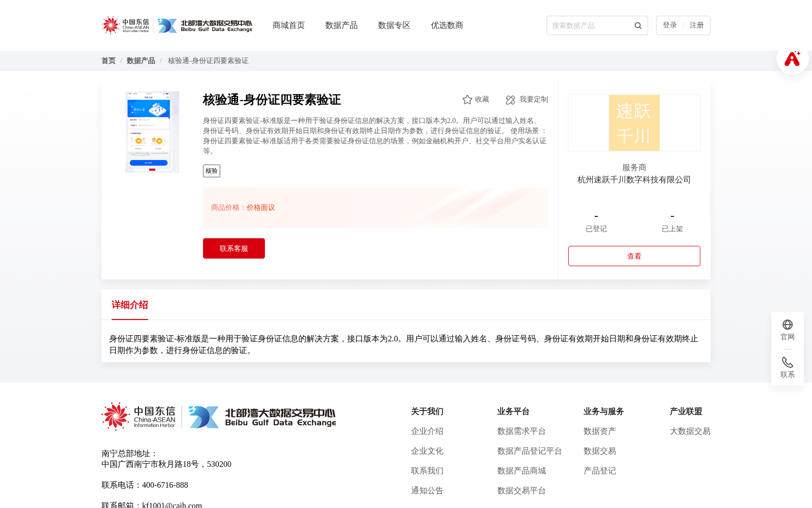The height and width of the screenshot is (508, 812).
Task: Click the 查看 supplier button
Action: (x=634, y=256)
